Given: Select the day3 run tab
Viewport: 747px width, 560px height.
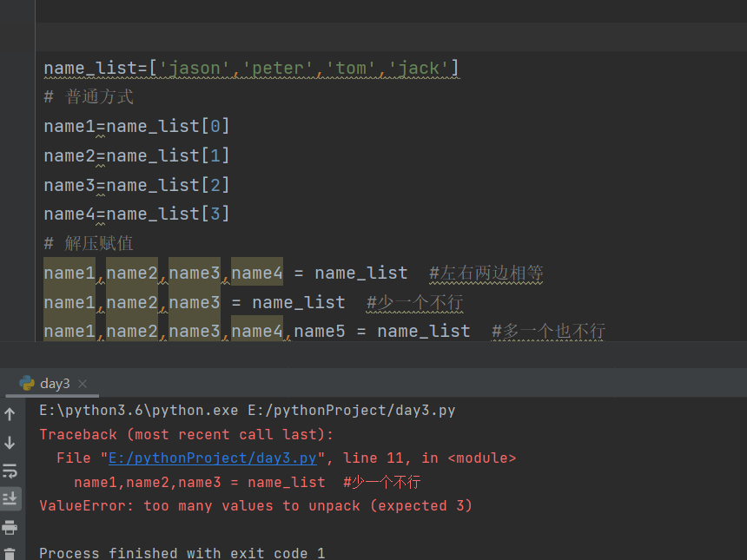Looking at the screenshot, I should pos(52,384).
